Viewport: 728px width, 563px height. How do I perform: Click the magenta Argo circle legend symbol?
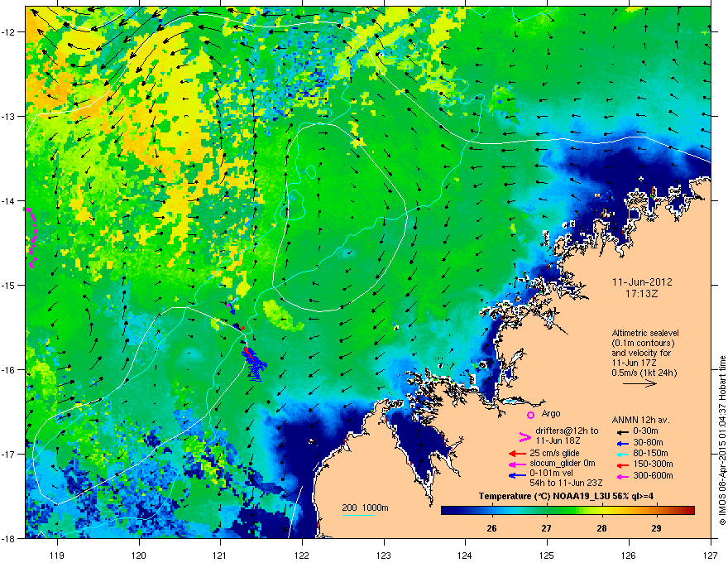(x=530, y=415)
